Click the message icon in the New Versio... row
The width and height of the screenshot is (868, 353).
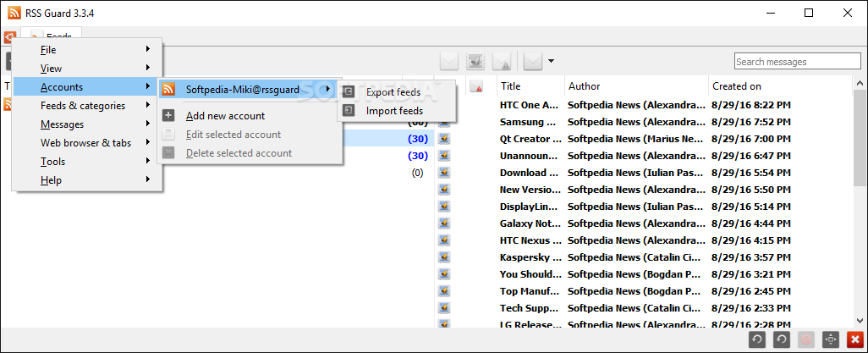click(443, 190)
